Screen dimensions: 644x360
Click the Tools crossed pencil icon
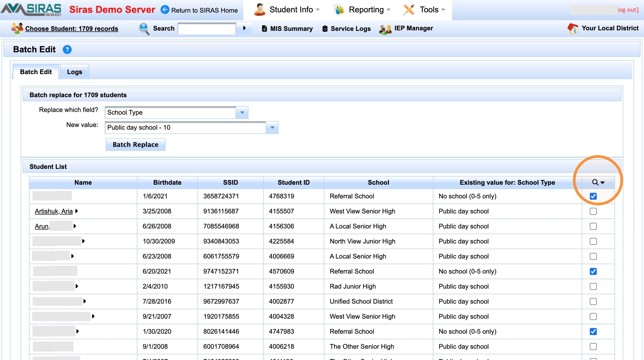[409, 10]
